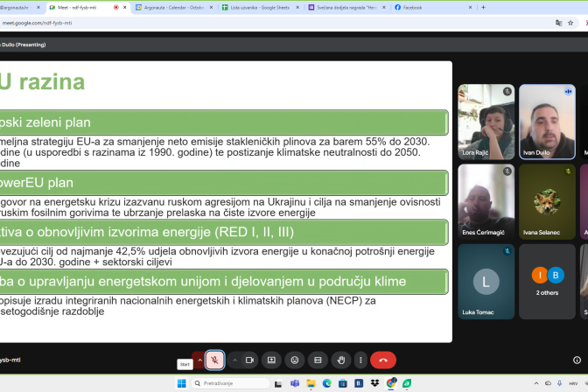Viewport: 588px width, 392px height.
Task: Open more options three-dot menu
Action: pos(360,360)
